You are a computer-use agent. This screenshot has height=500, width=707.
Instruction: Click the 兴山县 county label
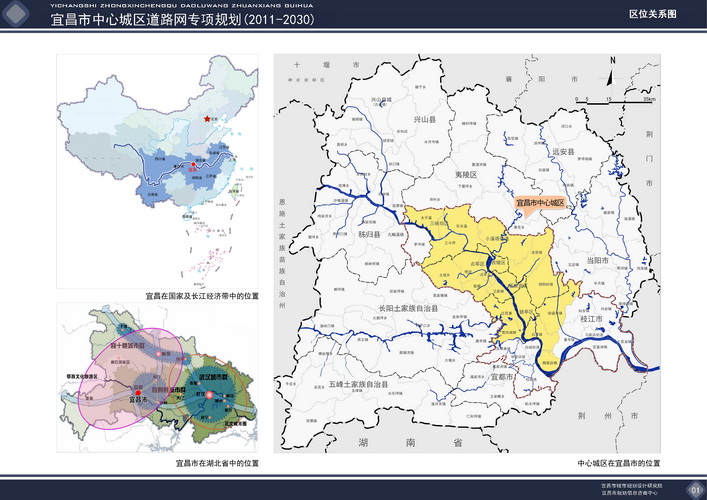pyautogui.click(x=426, y=119)
